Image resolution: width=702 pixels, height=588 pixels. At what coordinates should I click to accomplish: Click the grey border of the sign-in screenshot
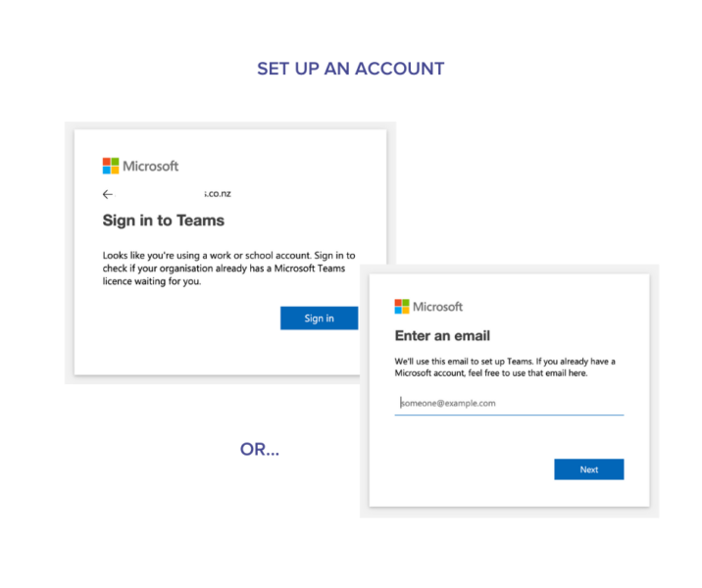tap(70, 245)
